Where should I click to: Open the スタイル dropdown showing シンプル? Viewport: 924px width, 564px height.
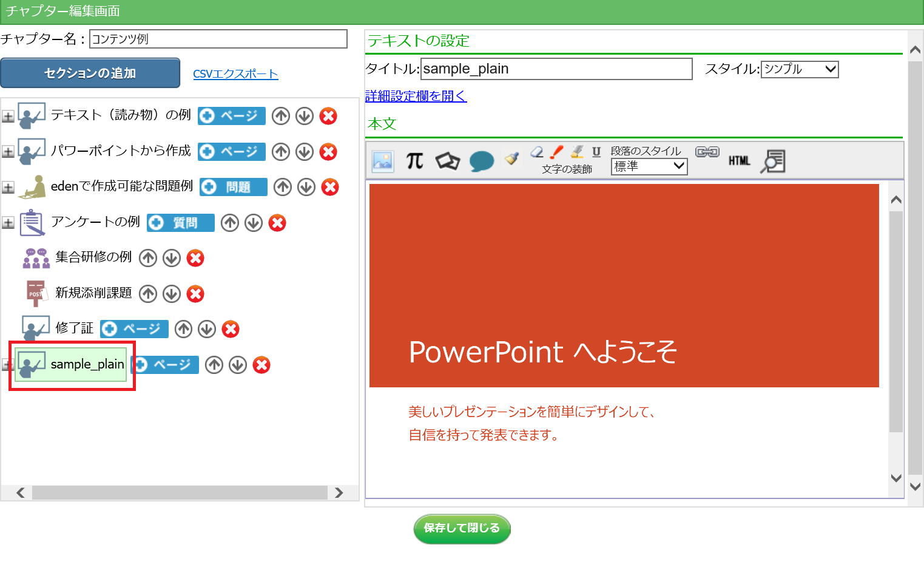pos(800,69)
